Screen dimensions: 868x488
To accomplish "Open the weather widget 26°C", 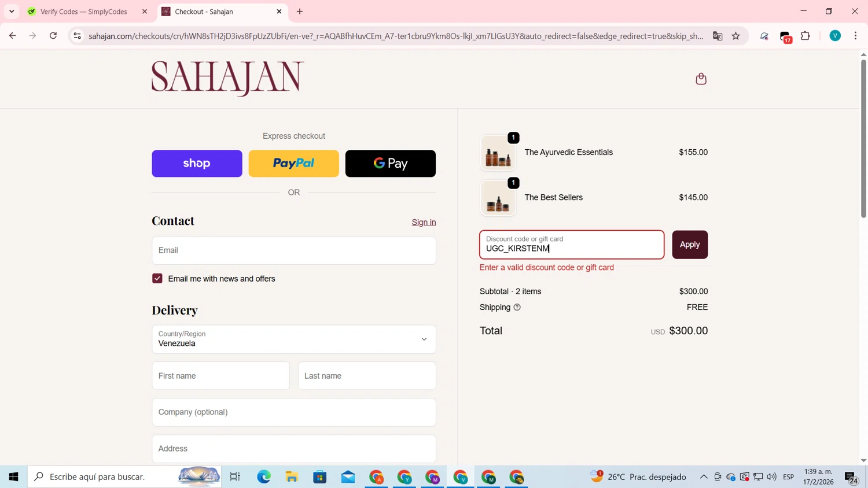I will pos(638,477).
